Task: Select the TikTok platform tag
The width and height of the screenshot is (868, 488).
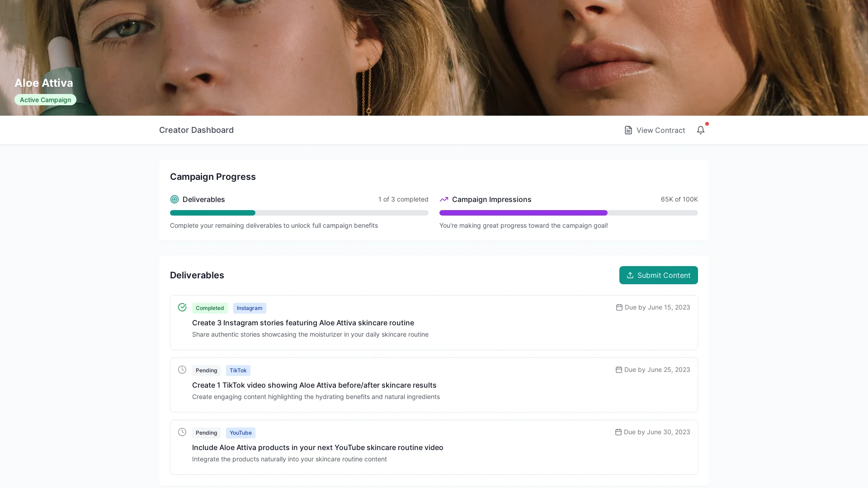Action: pyautogui.click(x=238, y=371)
